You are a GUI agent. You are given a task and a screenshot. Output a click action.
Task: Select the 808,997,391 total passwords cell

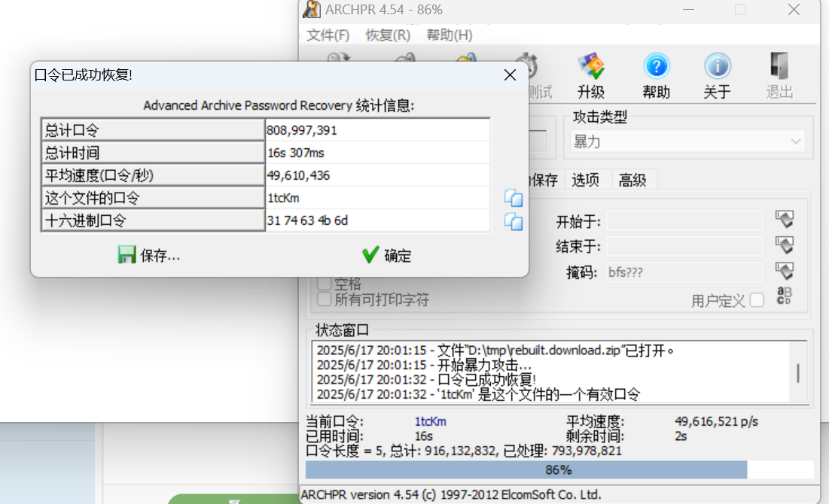coord(377,130)
